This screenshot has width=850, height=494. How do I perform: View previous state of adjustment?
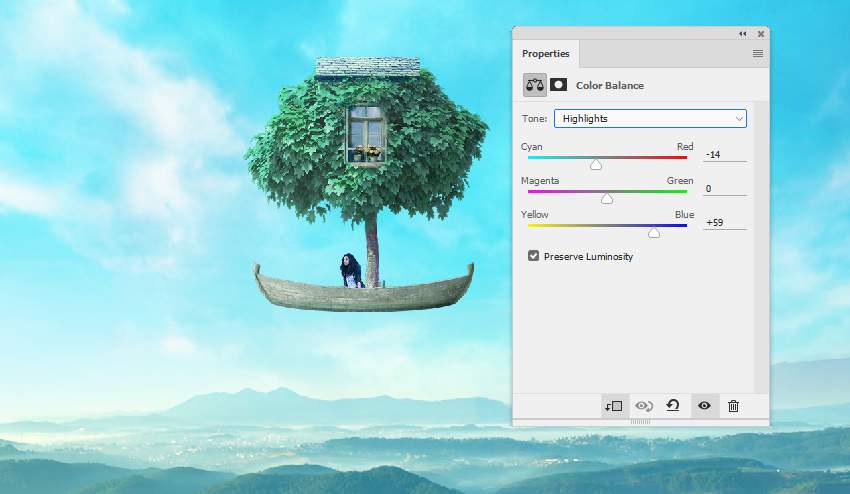(644, 406)
